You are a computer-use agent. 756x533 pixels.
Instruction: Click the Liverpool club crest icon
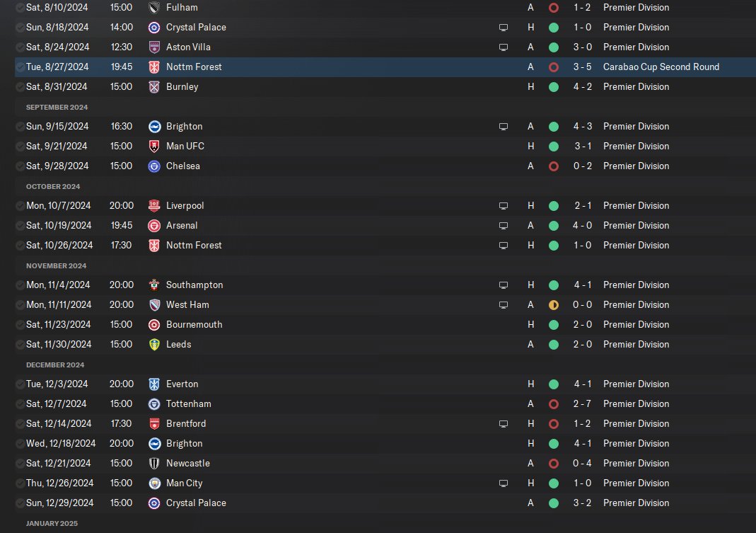click(154, 206)
